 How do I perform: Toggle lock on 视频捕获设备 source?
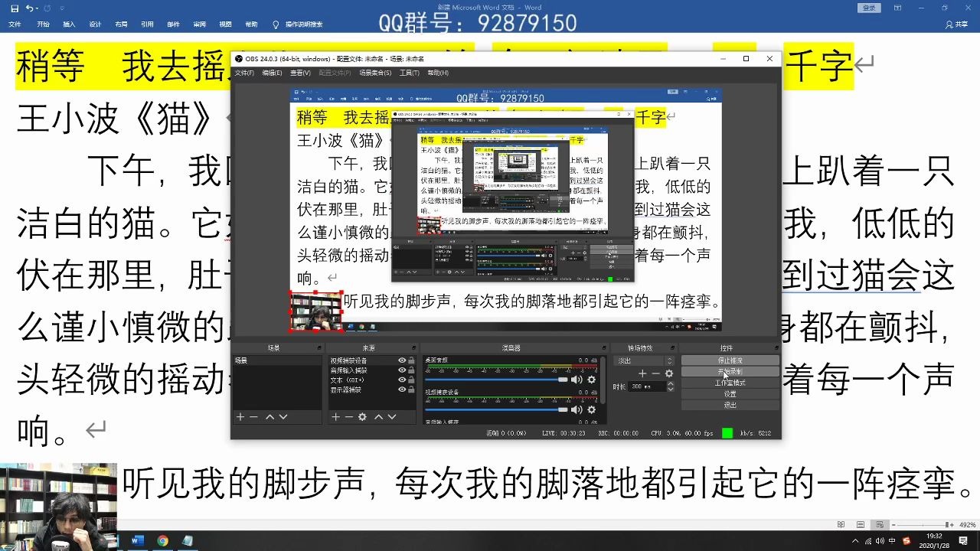click(411, 360)
